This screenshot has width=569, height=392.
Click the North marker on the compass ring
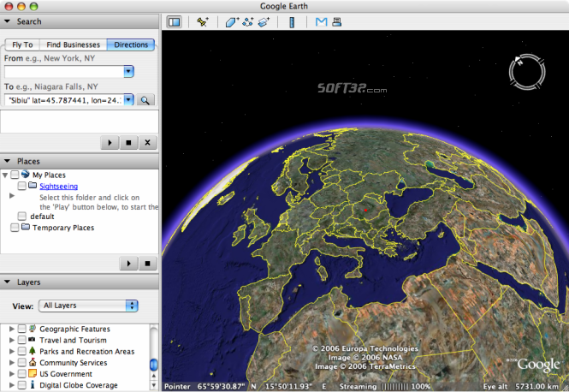pos(519,61)
